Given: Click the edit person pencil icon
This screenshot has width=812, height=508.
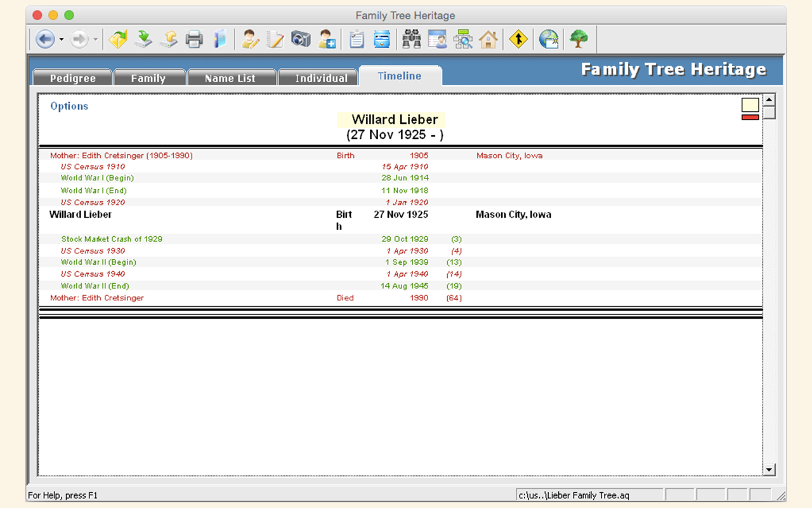Looking at the screenshot, I should (x=251, y=39).
